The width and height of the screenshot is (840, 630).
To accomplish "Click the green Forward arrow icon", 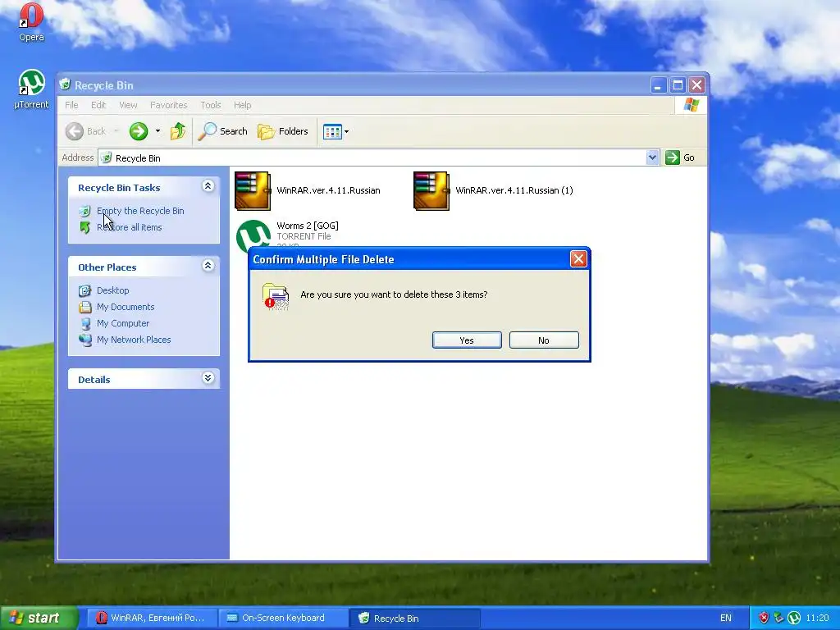I will (x=138, y=131).
